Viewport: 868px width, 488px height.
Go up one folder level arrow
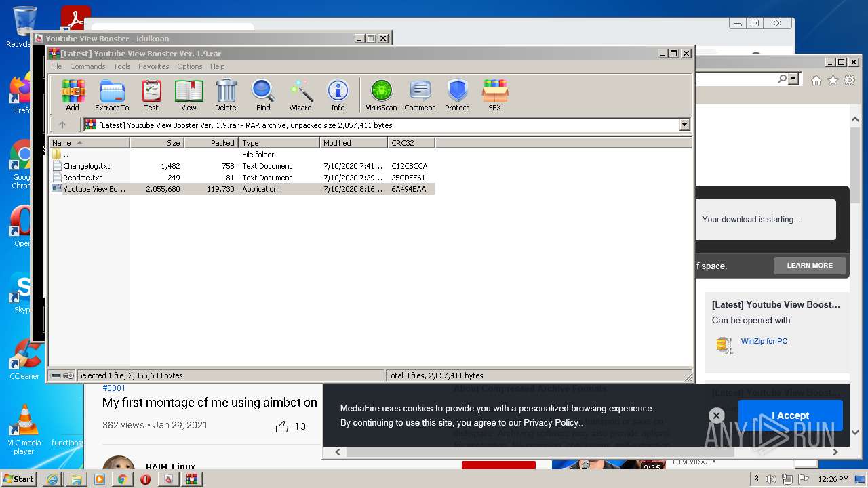tap(62, 125)
